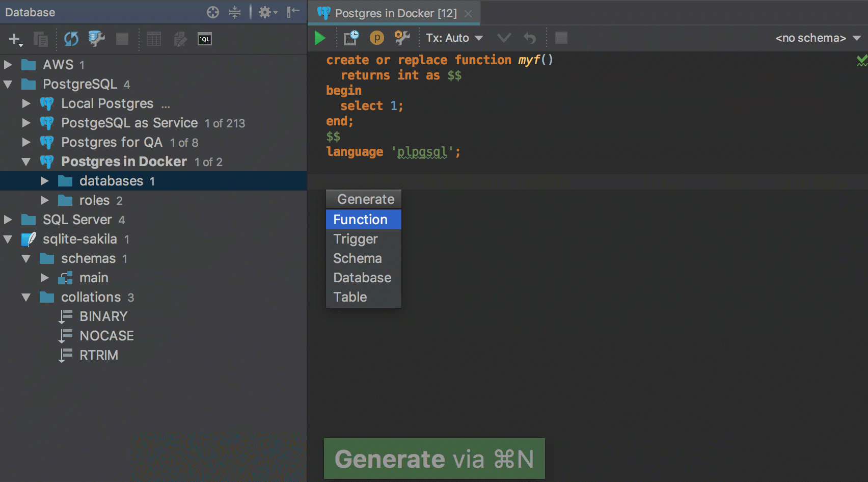Viewport: 868px width, 482px height.
Task: Click the collapse all icon in Database header
Action: pyautogui.click(x=235, y=12)
